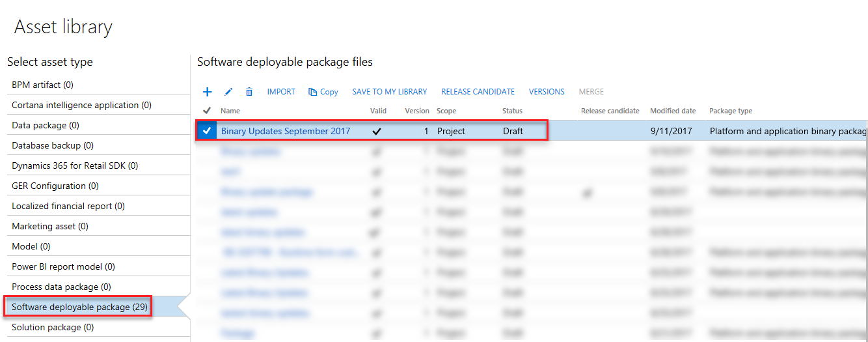Click the Status column header
Screen dimensions: 868x342
pos(512,111)
